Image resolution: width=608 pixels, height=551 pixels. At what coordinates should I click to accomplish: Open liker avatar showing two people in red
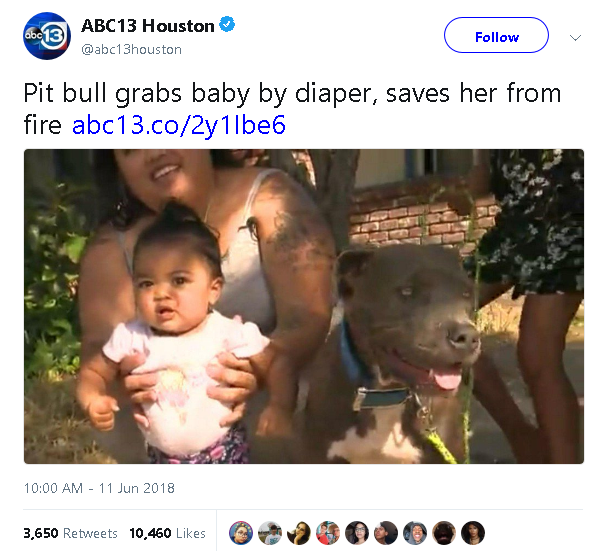coord(328,533)
